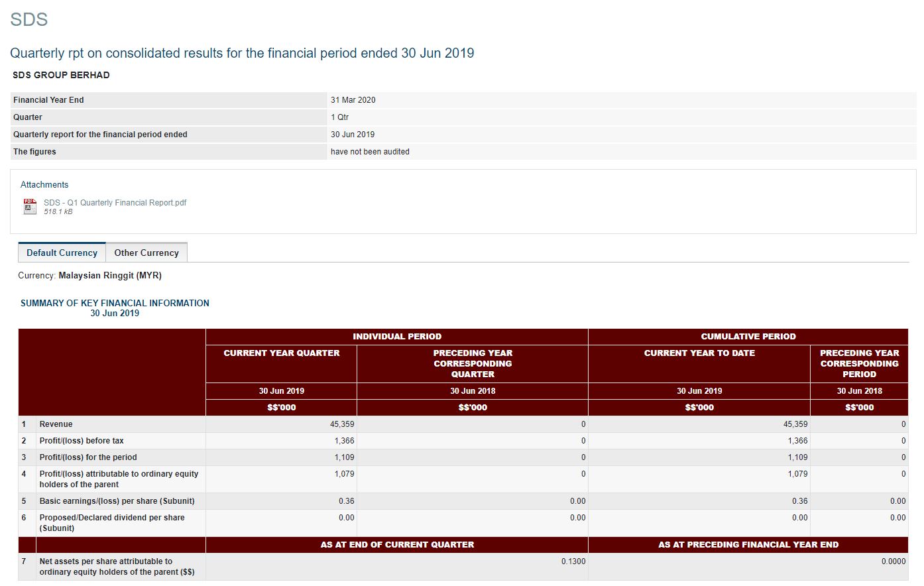The width and height of the screenshot is (924, 586).
Task: Switch to the Other Currency tab
Action: pyautogui.click(x=146, y=253)
